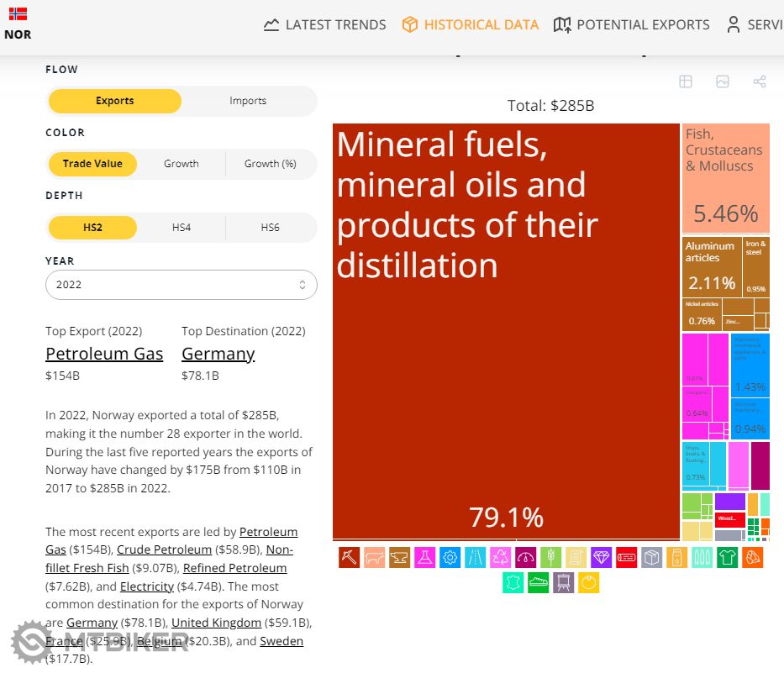784x673 pixels.
Task: Select HS4 depth option
Action: tap(181, 228)
